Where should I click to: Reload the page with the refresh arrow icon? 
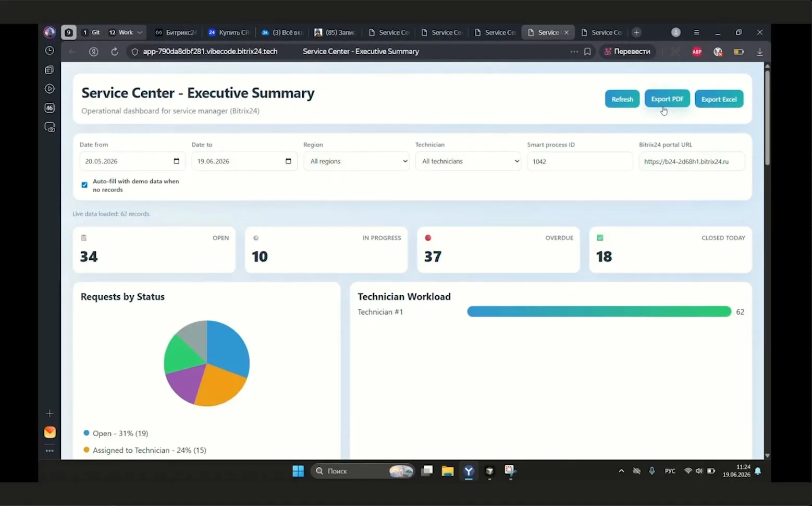(x=115, y=52)
